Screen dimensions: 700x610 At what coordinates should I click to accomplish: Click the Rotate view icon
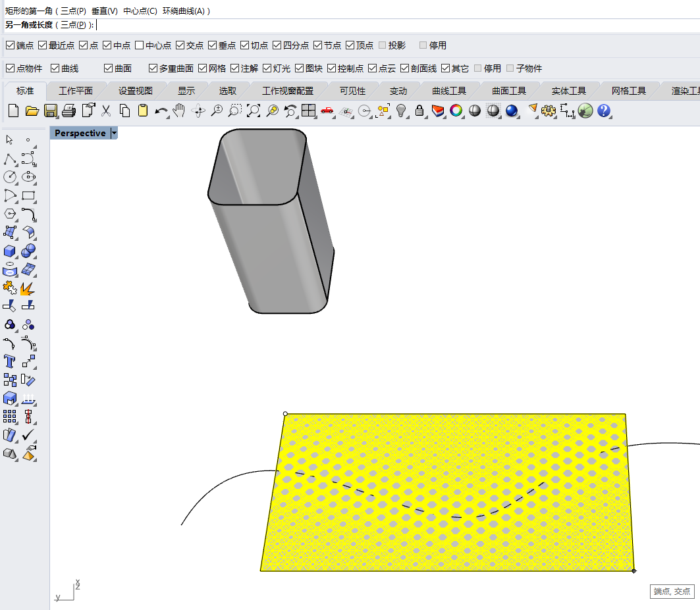pos(198,111)
